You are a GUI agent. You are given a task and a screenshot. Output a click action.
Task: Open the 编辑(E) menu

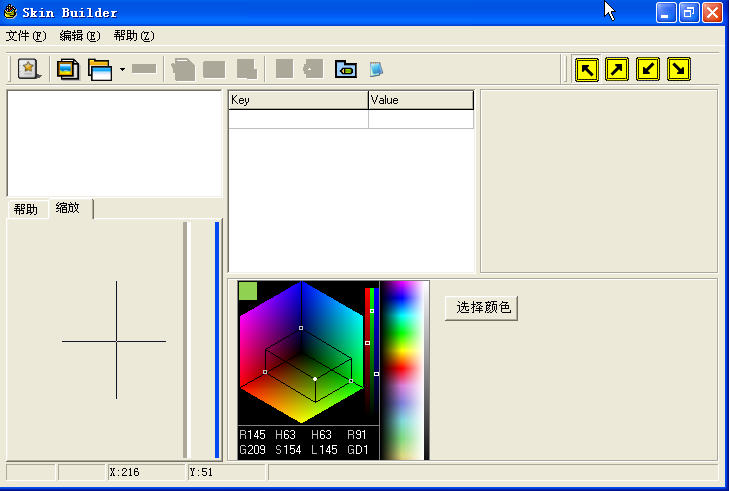click(x=80, y=36)
